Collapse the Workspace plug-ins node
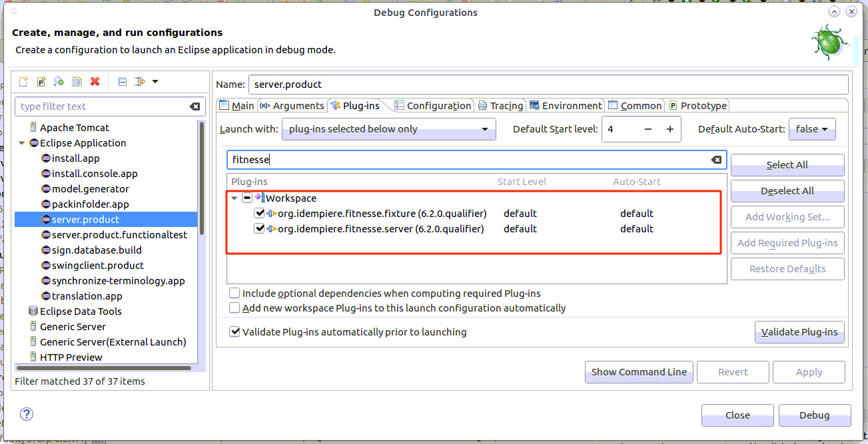Screen dimensions: 868x444 click(234, 198)
